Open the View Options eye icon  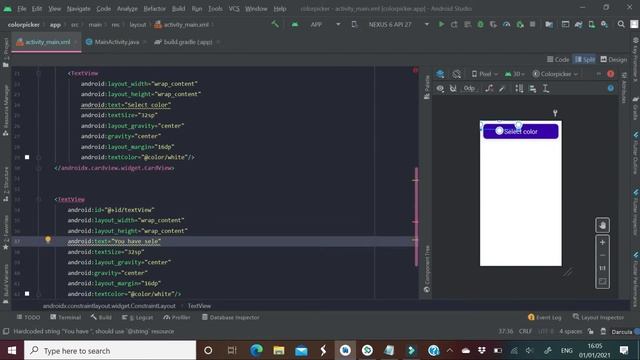(440, 88)
